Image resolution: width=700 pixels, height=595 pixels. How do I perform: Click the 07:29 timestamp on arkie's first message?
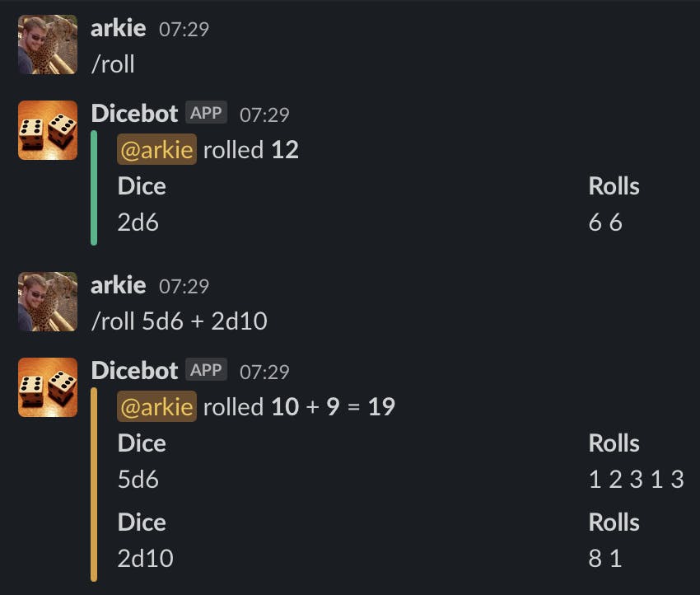coord(184,28)
